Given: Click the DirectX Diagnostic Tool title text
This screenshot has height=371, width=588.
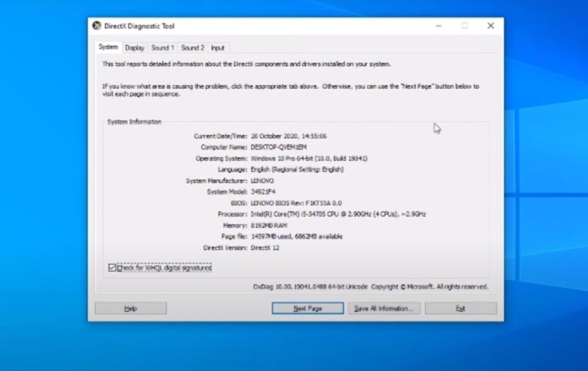Looking at the screenshot, I should pos(139,26).
